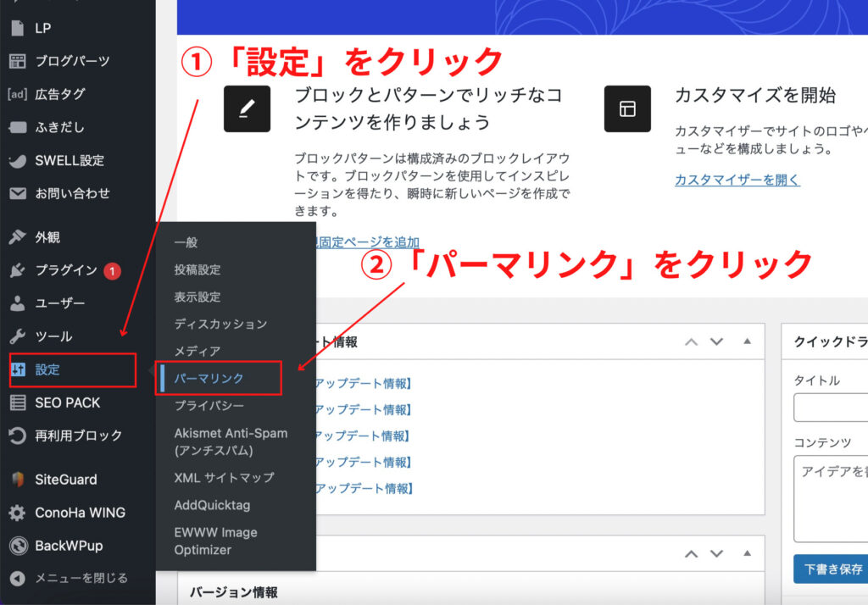Move the 情報 widget down with chevron
Viewport: 868px width, 605px height.
pos(717,341)
